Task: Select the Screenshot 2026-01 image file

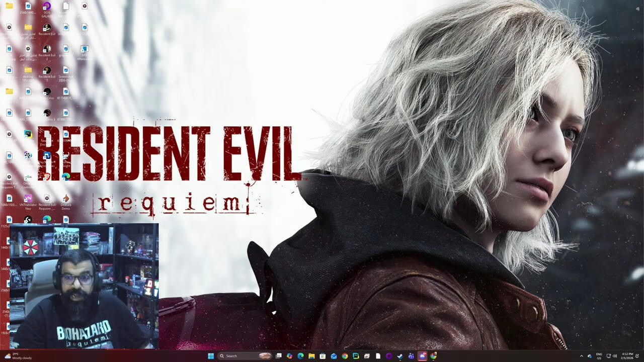Action: tap(66, 74)
